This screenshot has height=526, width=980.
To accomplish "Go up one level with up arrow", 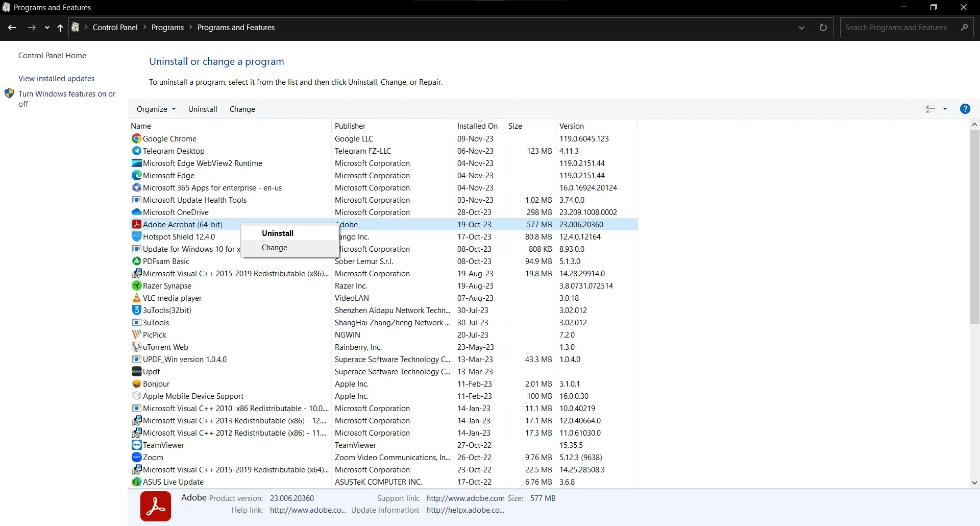I will [x=60, y=28].
